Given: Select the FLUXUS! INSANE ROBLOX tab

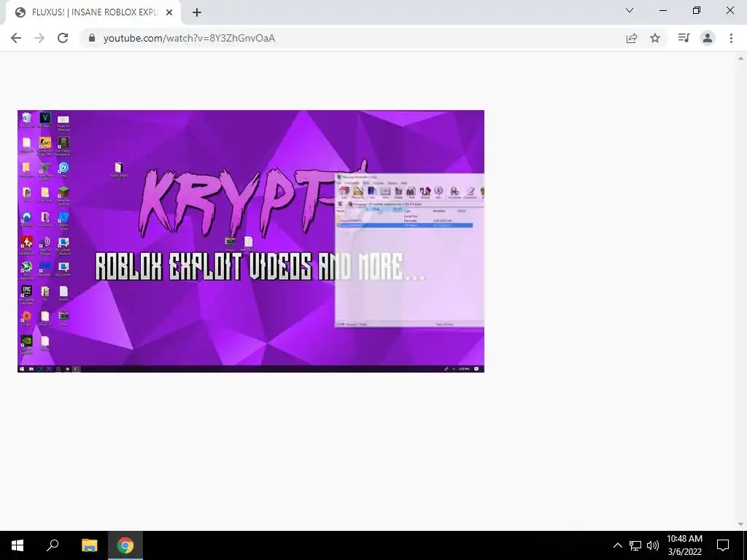Looking at the screenshot, I should pos(93,12).
